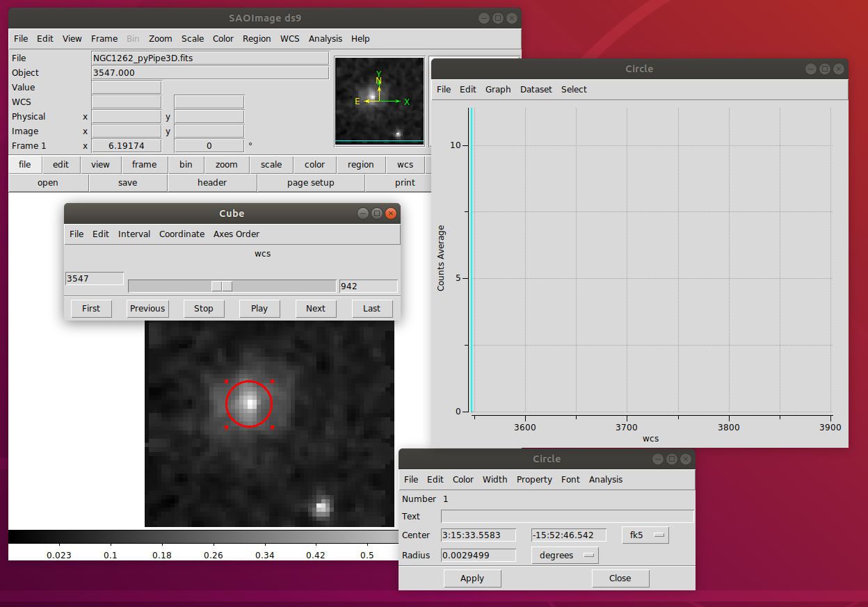Click the Cube slice slider handle
The width and height of the screenshot is (868, 607).
(222, 286)
